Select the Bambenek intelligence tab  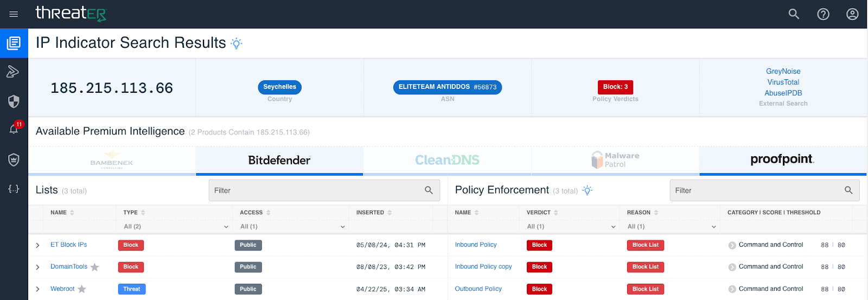pos(112,161)
